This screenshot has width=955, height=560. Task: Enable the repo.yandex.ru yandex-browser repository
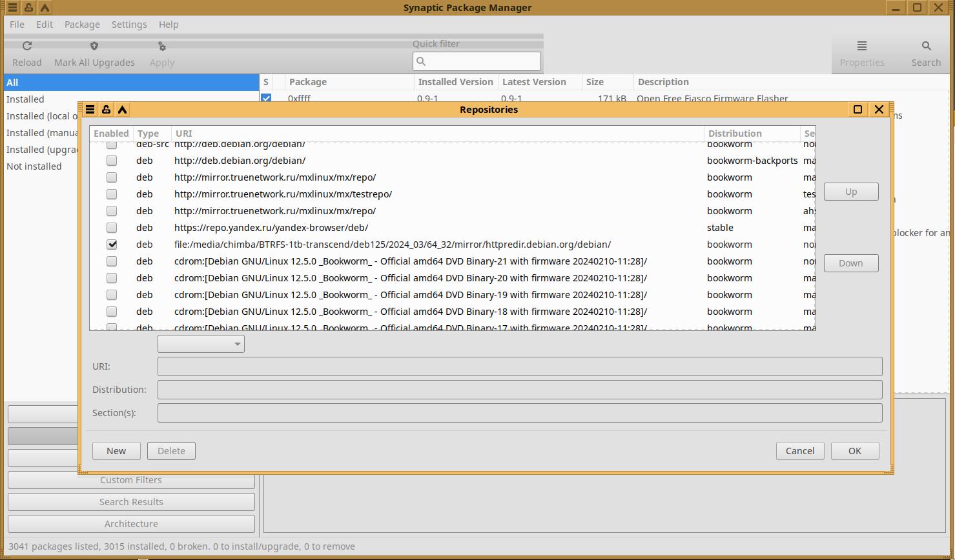tap(112, 228)
